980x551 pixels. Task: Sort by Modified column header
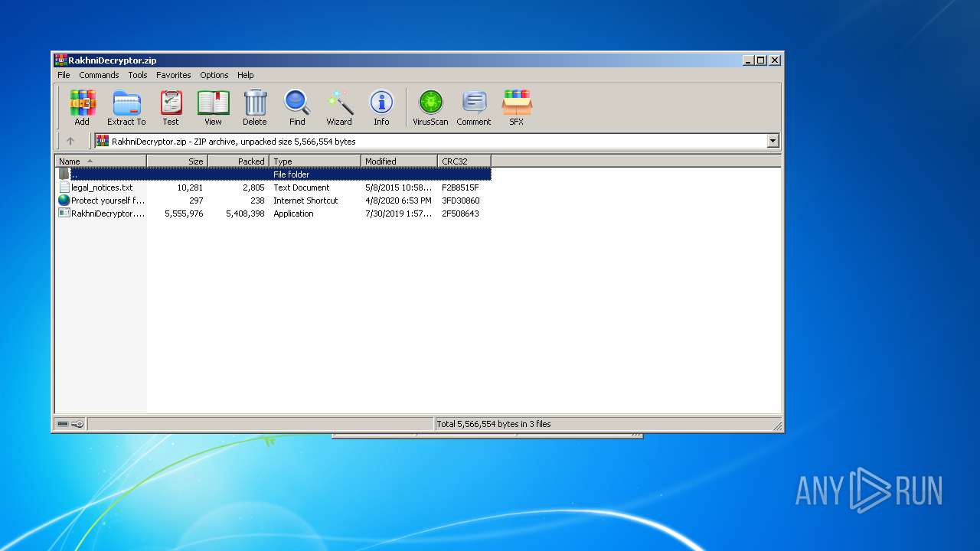click(400, 161)
